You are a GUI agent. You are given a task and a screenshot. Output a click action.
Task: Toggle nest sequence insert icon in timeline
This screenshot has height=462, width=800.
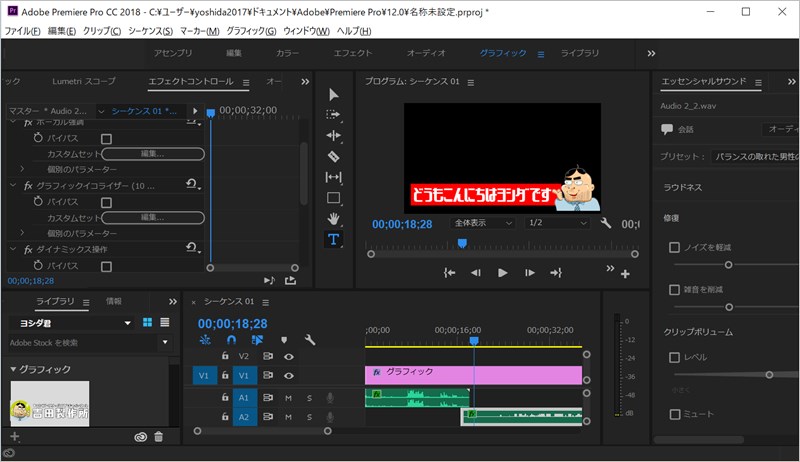(x=205, y=340)
